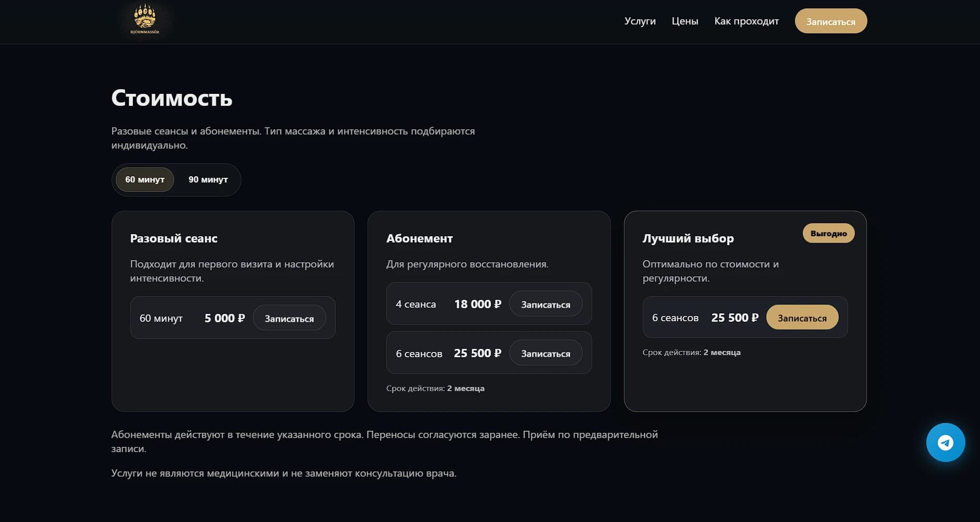
Task: Click the Абонемент card title
Action: pos(419,238)
